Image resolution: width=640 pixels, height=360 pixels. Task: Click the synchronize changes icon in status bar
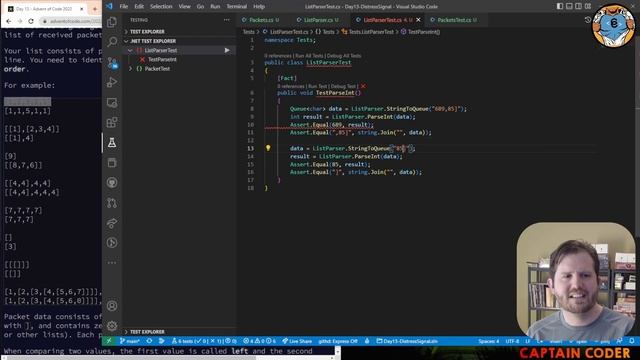[149, 341]
